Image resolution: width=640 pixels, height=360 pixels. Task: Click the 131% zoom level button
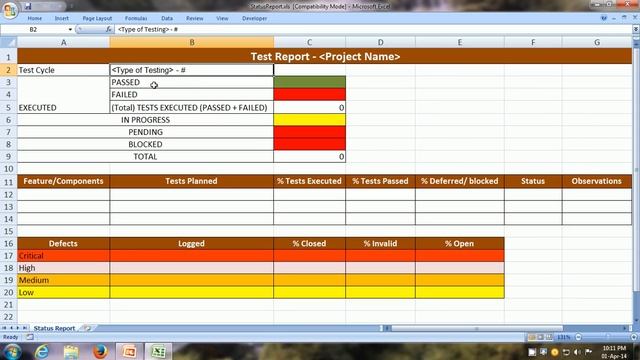(x=564, y=337)
